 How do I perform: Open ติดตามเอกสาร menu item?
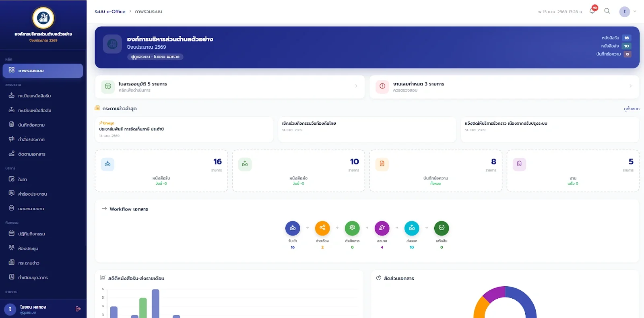(x=43, y=154)
